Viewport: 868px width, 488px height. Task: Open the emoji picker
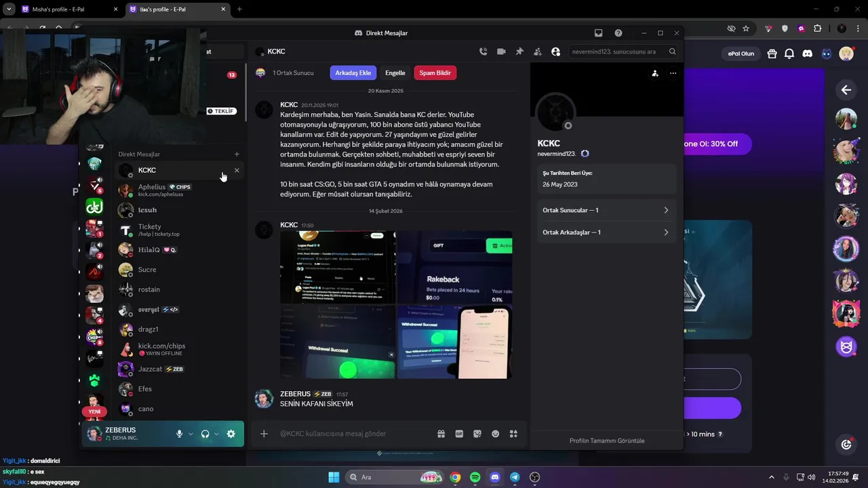pyautogui.click(x=496, y=434)
